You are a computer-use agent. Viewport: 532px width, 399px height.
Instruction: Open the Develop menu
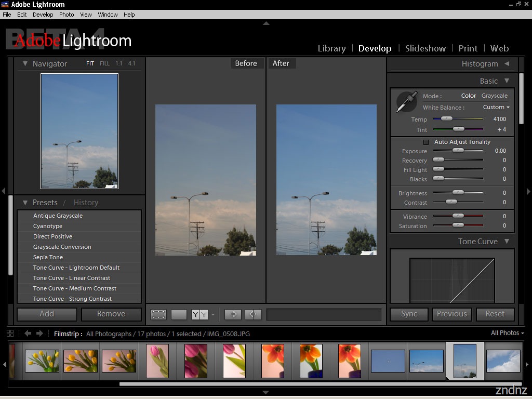click(43, 15)
